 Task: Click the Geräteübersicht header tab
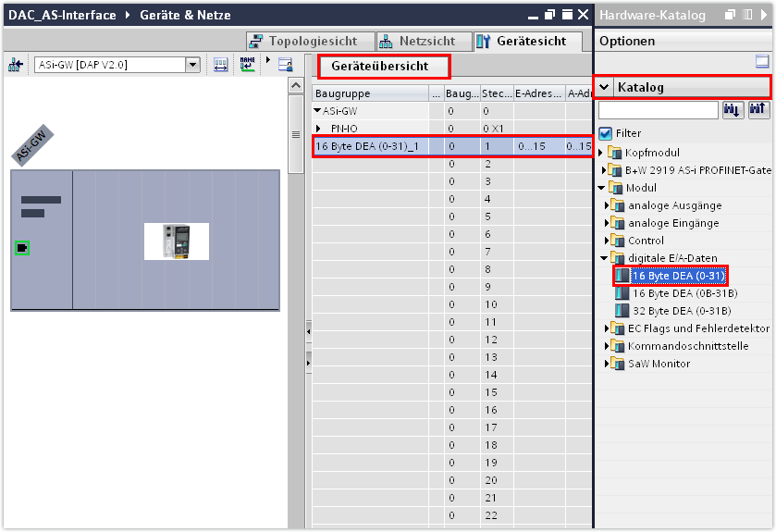pyautogui.click(x=380, y=67)
